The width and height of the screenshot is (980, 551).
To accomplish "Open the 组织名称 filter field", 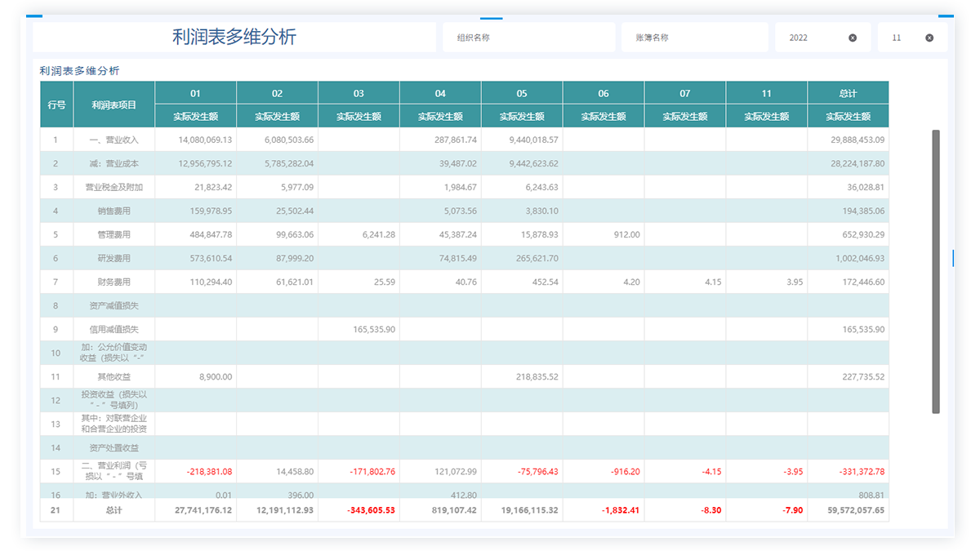I will click(x=528, y=38).
